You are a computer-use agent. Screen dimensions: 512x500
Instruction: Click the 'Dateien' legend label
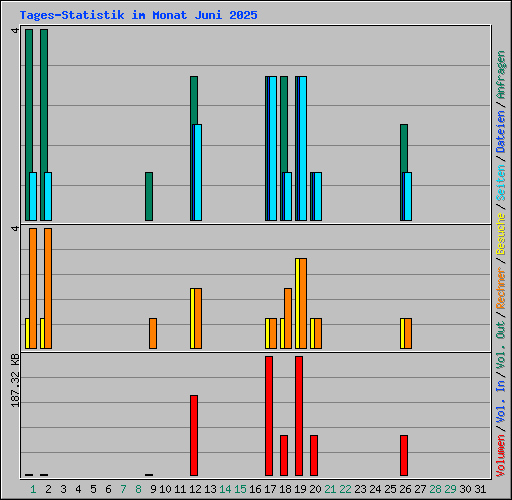[501, 132]
